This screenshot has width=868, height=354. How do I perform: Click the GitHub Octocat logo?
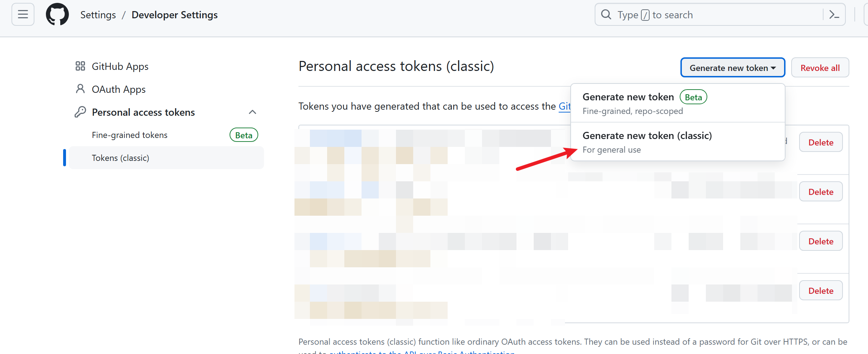pos(57,15)
